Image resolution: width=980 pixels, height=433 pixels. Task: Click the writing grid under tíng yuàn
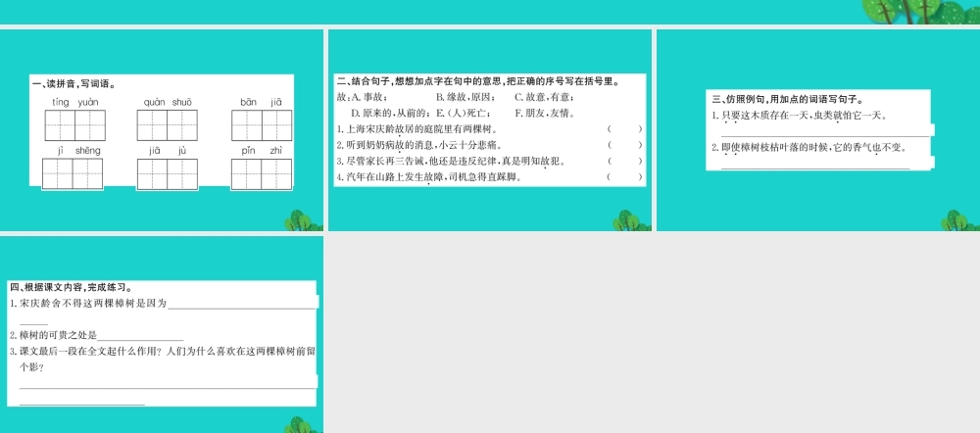(75, 125)
